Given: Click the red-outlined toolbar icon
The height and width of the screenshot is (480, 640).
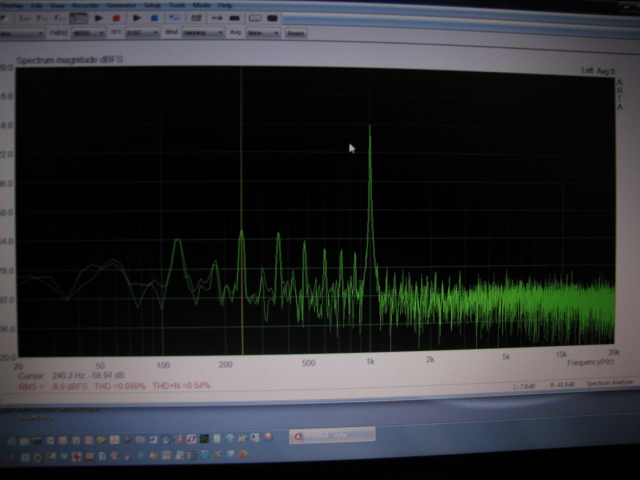Looking at the screenshot, I should point(255,18).
